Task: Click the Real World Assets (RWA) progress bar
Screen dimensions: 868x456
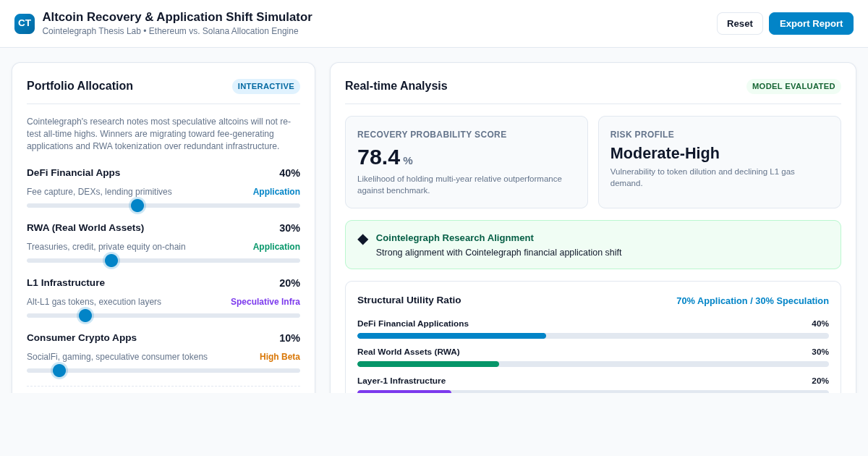Action: (x=593, y=364)
